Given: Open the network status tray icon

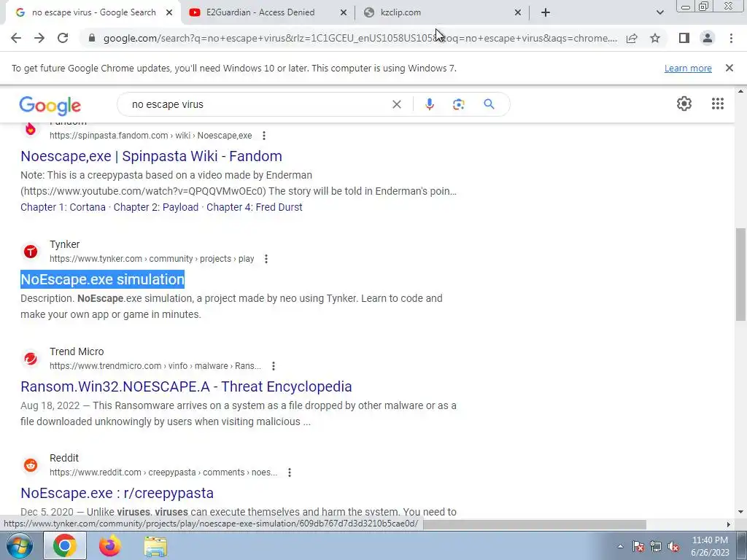Looking at the screenshot, I should (656, 547).
